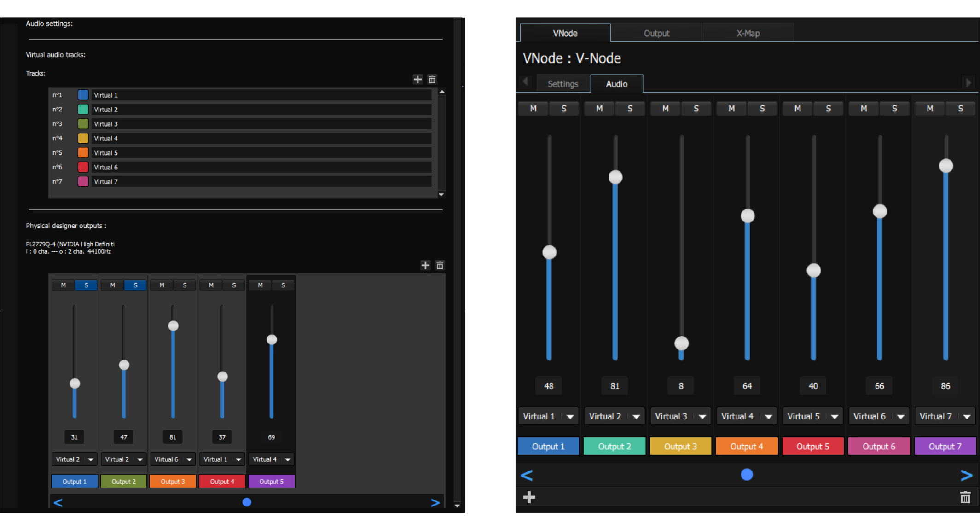Click Output 3 button in Audio settings
The image size is (980, 529).
[173, 481]
